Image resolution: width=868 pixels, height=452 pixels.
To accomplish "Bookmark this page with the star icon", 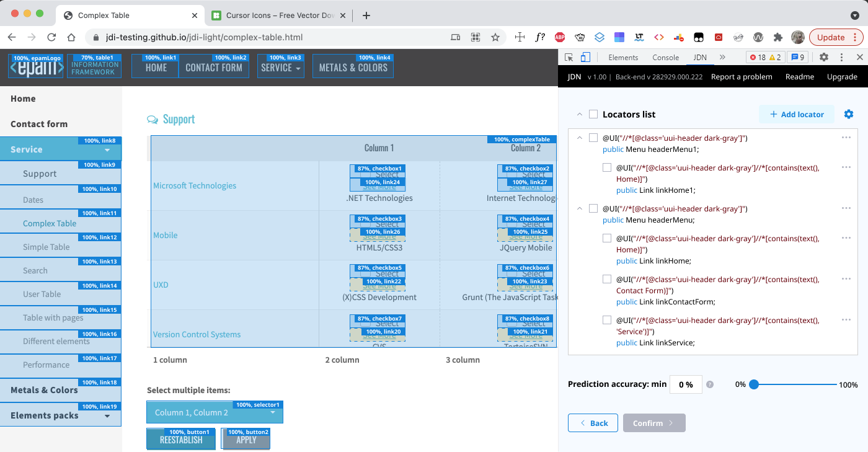I will click(x=495, y=37).
